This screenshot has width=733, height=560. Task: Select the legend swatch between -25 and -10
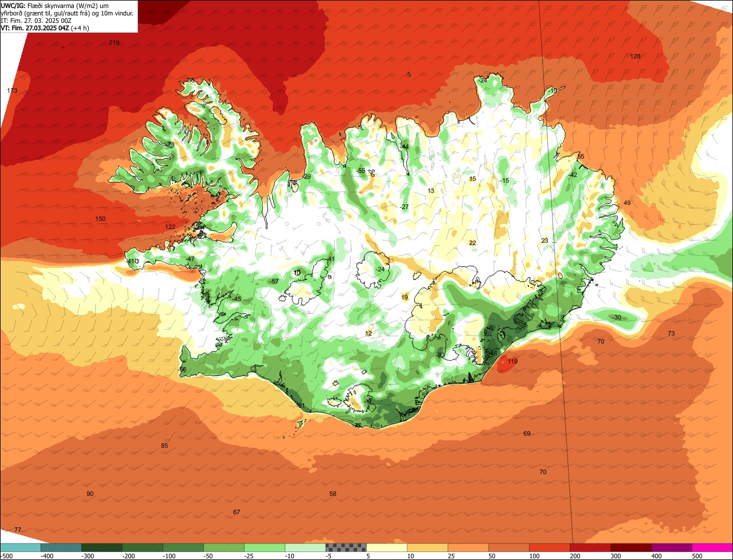[x=264, y=547]
